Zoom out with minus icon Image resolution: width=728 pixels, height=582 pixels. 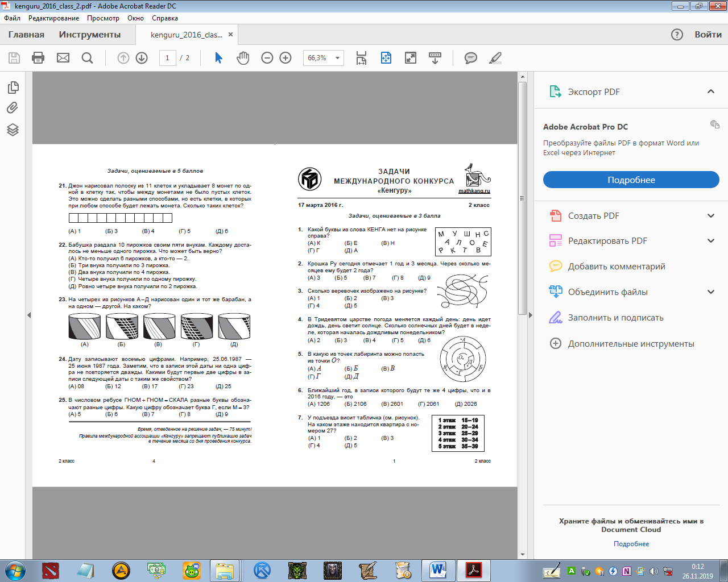pyautogui.click(x=267, y=58)
